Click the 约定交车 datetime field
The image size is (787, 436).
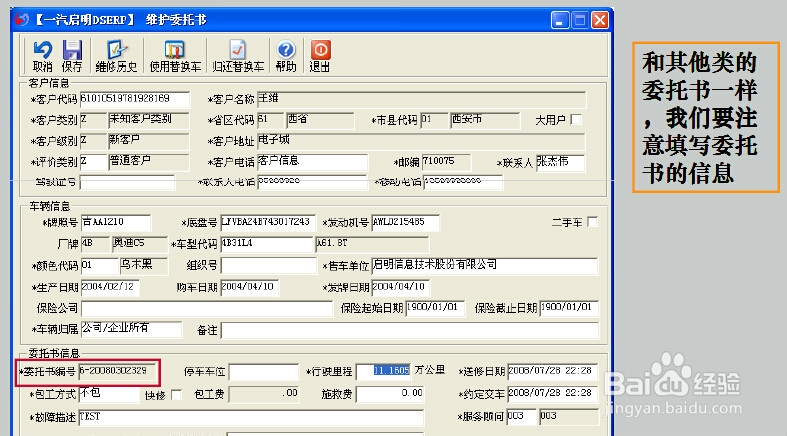pos(553,394)
